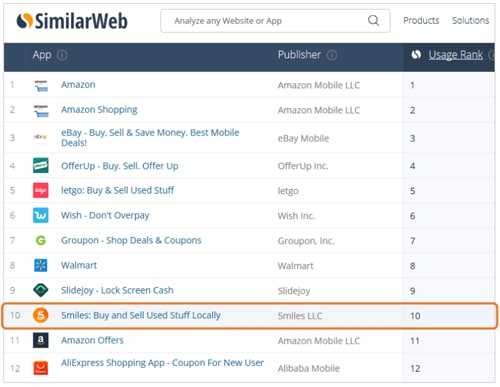This screenshot has width=500, height=387.
Task: Click the search magnifier icon
Action: point(373,21)
